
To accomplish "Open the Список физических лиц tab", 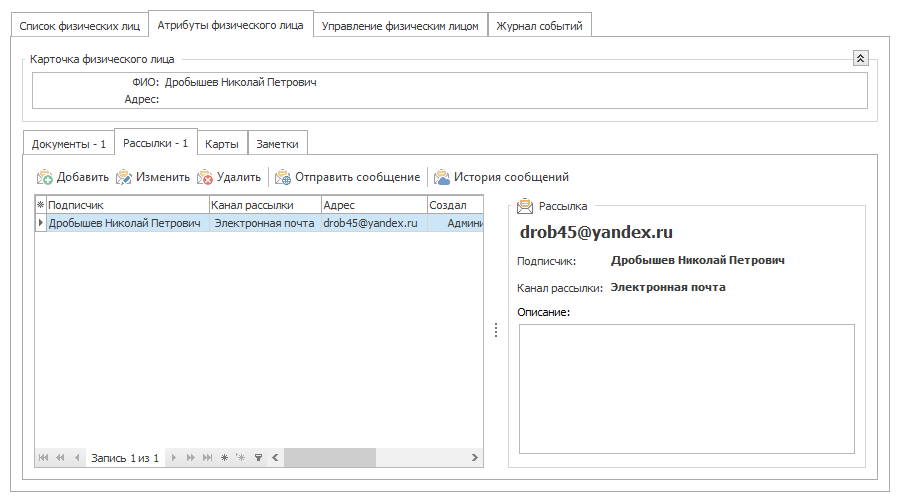I will (x=80, y=26).
